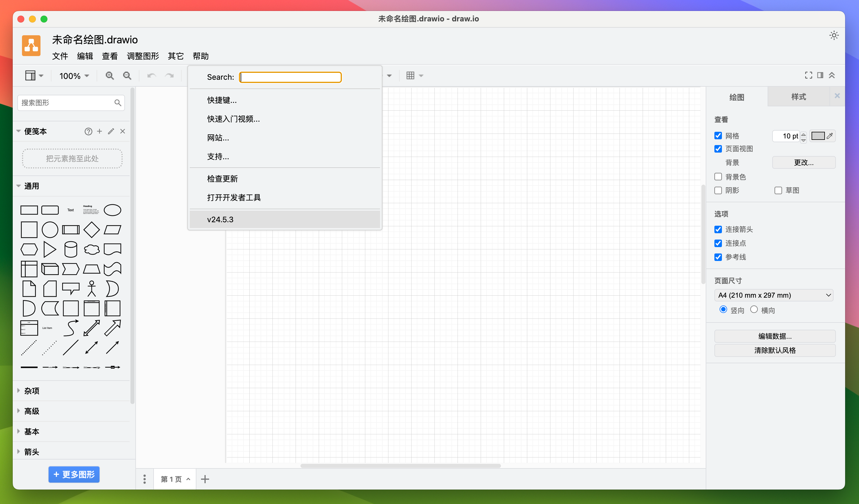Screen dimensions: 859x504
Task: Click the grid color eyedropper icon
Action: click(x=830, y=136)
